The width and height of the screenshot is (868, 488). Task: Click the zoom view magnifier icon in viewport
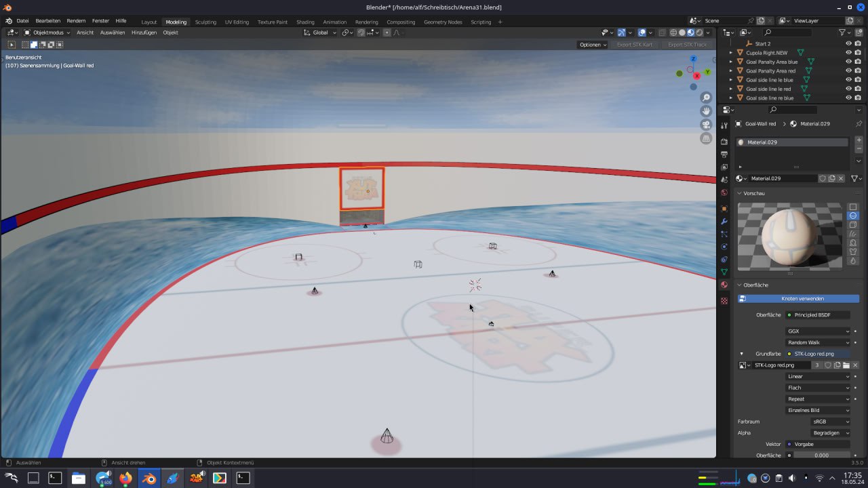[x=706, y=98]
